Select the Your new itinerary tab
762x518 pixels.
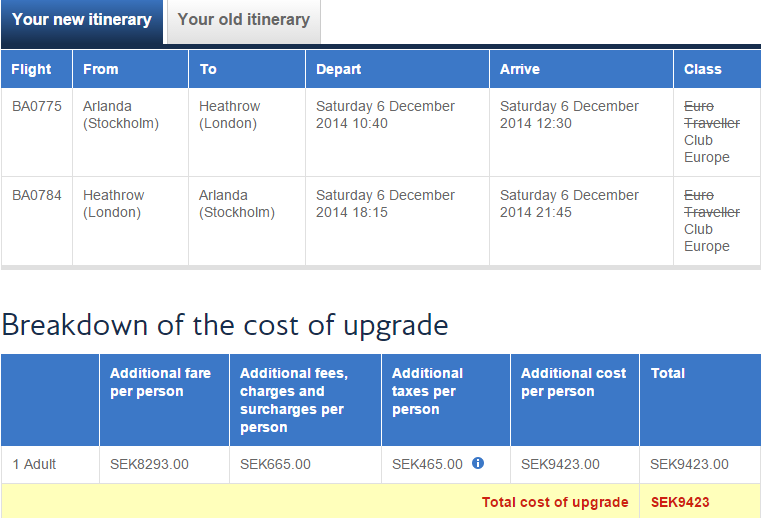pos(82,20)
